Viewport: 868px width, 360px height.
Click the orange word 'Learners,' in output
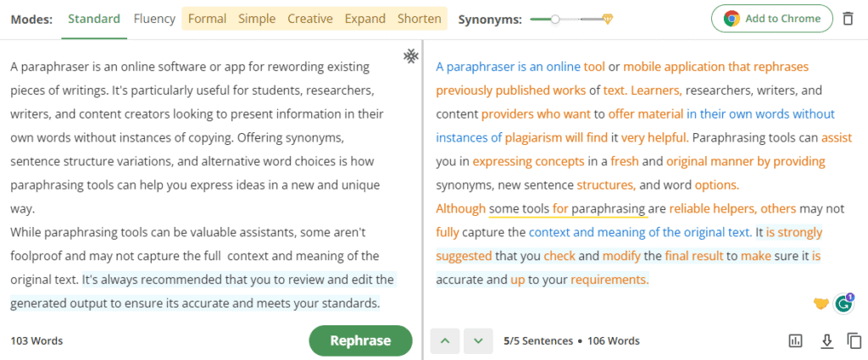click(656, 90)
